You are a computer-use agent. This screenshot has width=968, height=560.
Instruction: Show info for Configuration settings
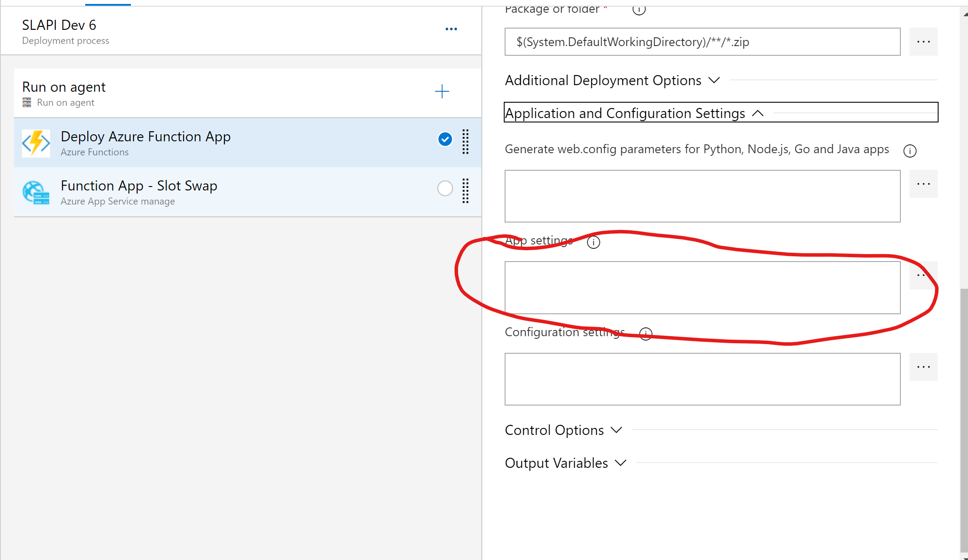coord(646,334)
